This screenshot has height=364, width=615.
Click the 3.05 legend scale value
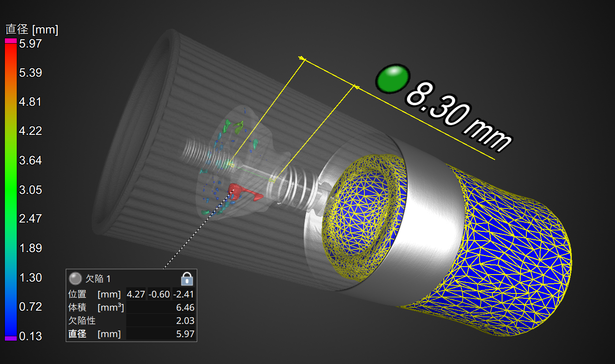[x=30, y=190]
